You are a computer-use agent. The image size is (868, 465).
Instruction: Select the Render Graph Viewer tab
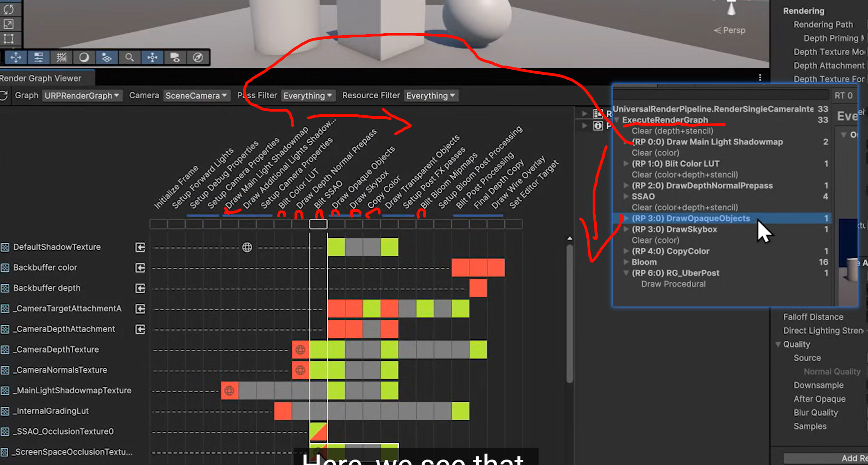point(46,78)
